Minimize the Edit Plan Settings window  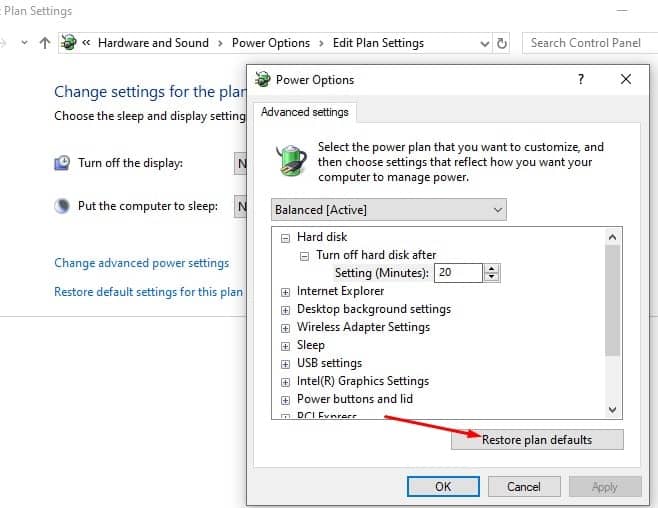pyautogui.click(x=622, y=10)
